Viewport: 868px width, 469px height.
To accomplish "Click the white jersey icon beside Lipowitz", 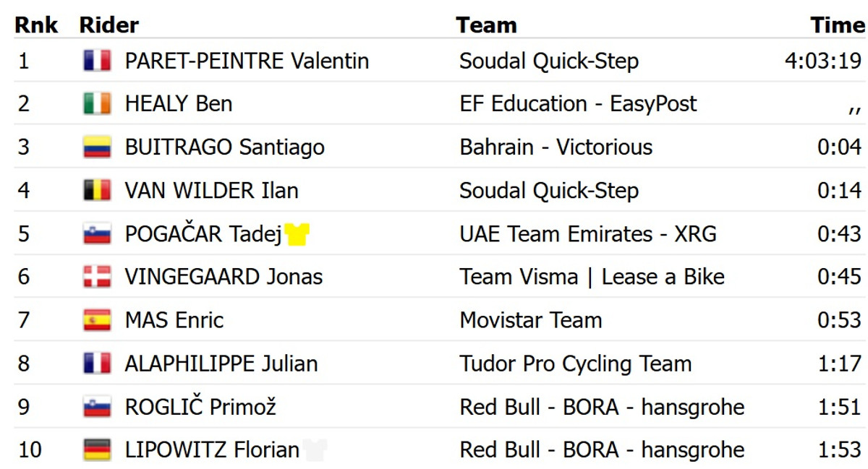I will click(x=315, y=449).
